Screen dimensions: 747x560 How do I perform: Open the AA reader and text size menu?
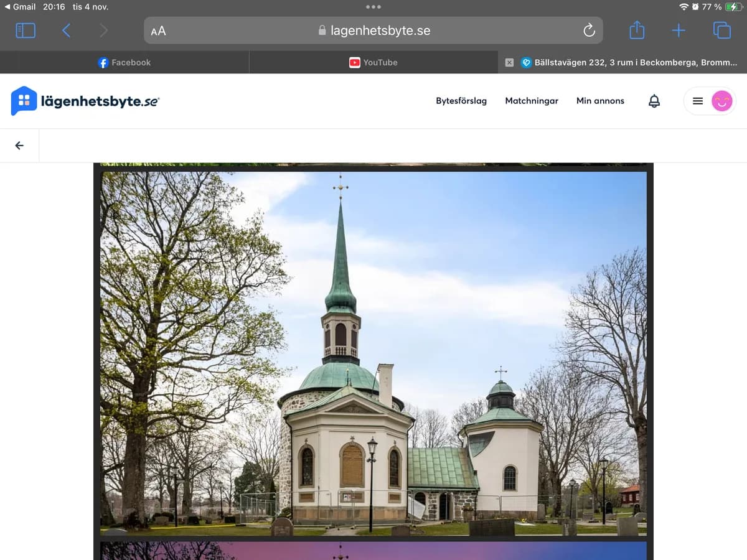point(158,30)
